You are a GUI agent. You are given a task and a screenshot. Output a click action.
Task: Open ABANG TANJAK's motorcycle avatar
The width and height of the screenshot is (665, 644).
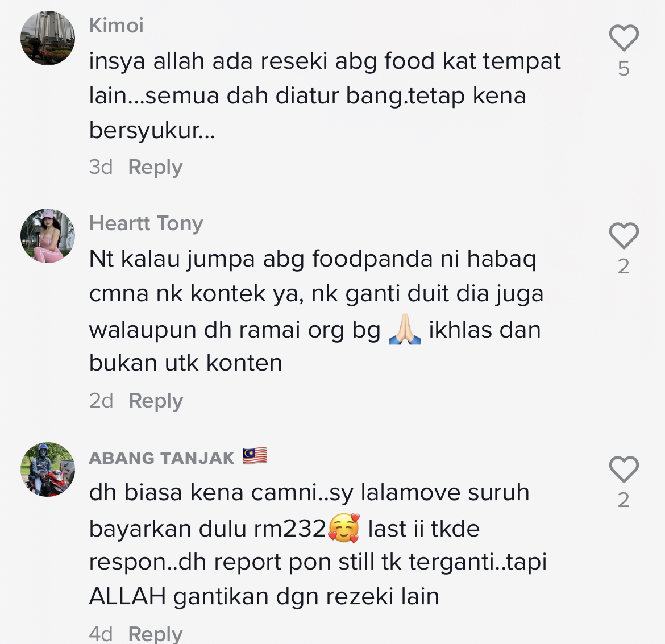click(48, 470)
